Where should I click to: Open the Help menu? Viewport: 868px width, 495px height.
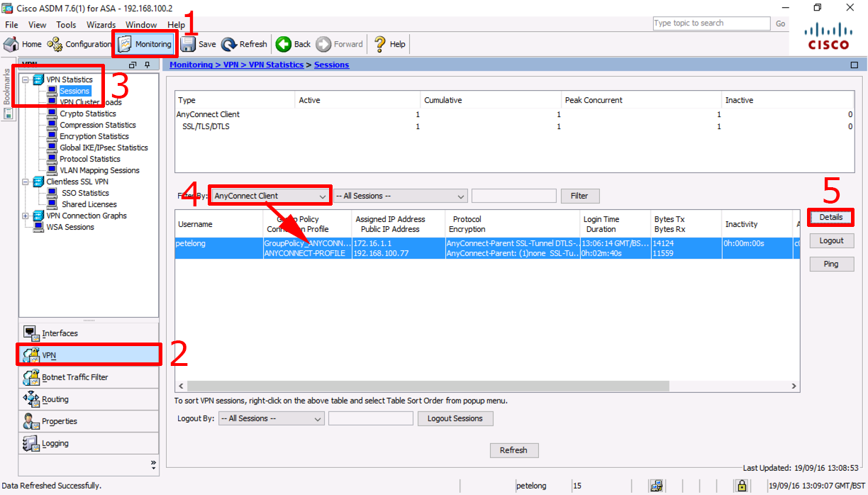[176, 24]
